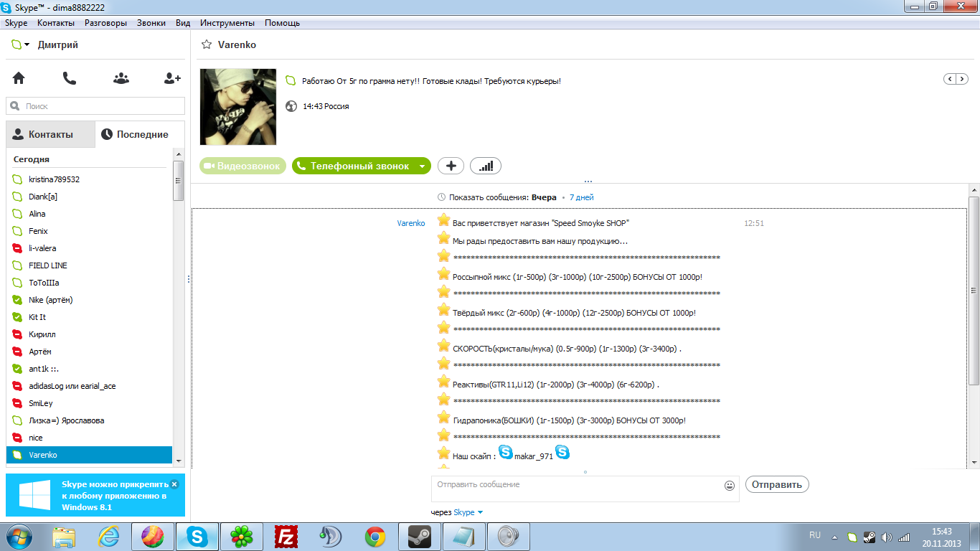
Task: Start a Видеозвонок
Action: click(242, 166)
